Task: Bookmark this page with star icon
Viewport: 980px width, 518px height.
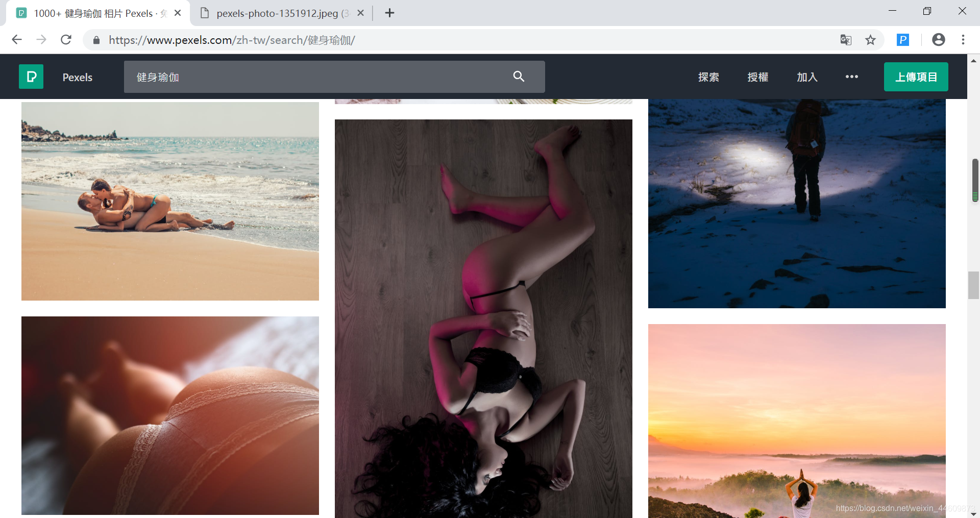Action: point(870,40)
